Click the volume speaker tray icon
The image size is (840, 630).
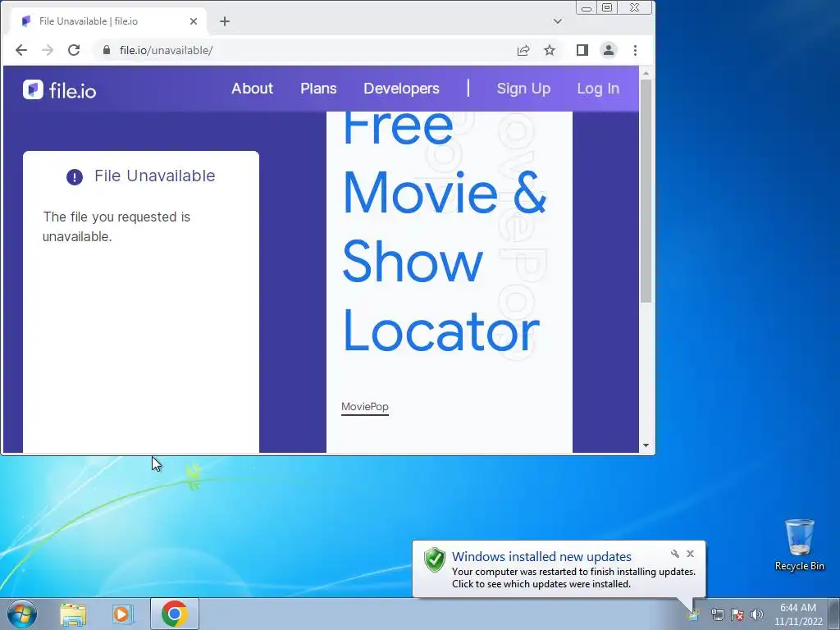click(757, 614)
